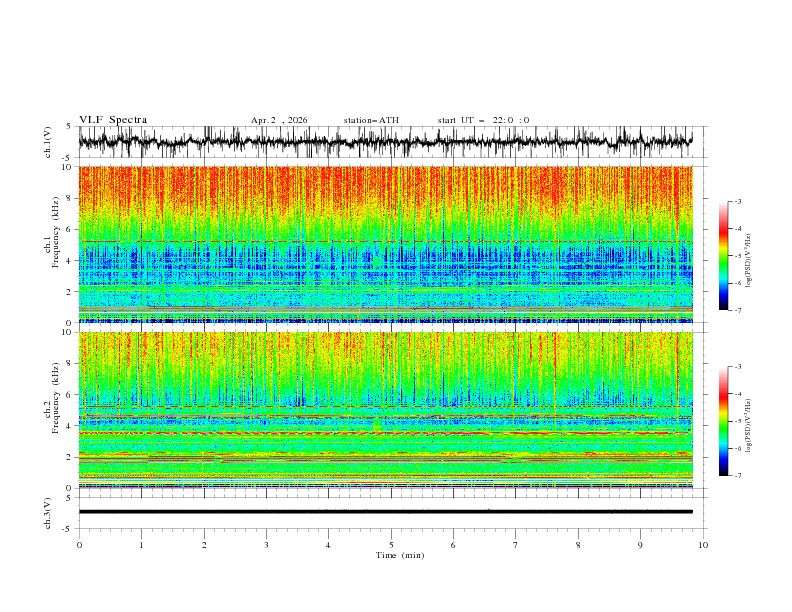Click time axis tick label "10"
The image size is (792, 612).
(x=703, y=545)
